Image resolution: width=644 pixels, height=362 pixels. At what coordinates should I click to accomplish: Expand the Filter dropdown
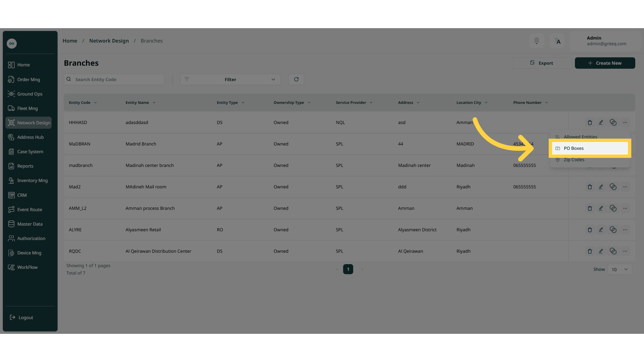(x=230, y=79)
